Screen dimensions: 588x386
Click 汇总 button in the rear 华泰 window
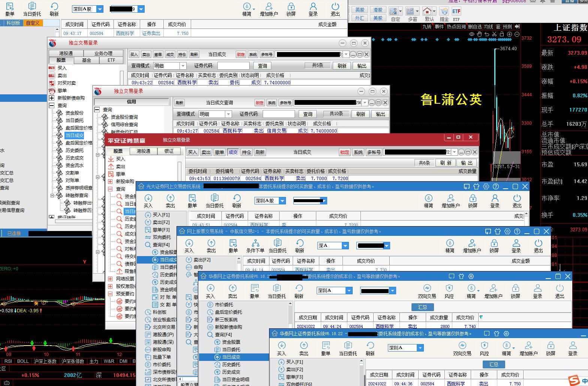coord(422,307)
